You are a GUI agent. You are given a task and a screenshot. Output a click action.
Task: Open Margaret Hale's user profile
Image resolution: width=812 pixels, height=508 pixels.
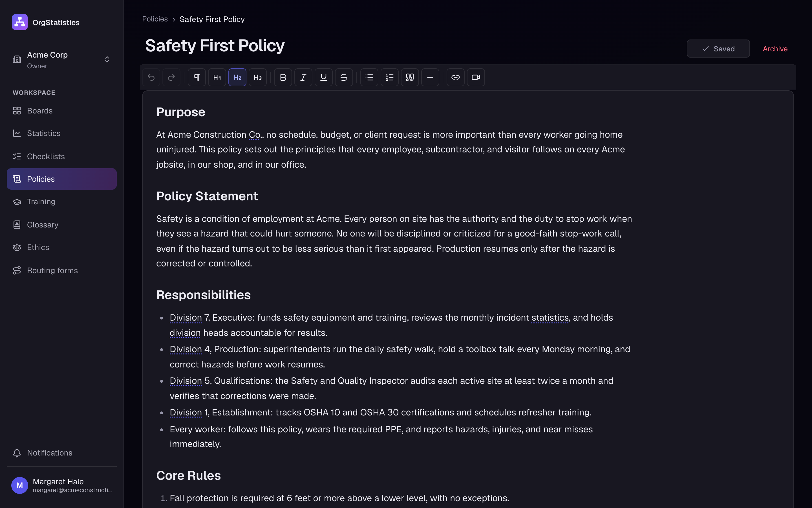pyautogui.click(x=62, y=485)
